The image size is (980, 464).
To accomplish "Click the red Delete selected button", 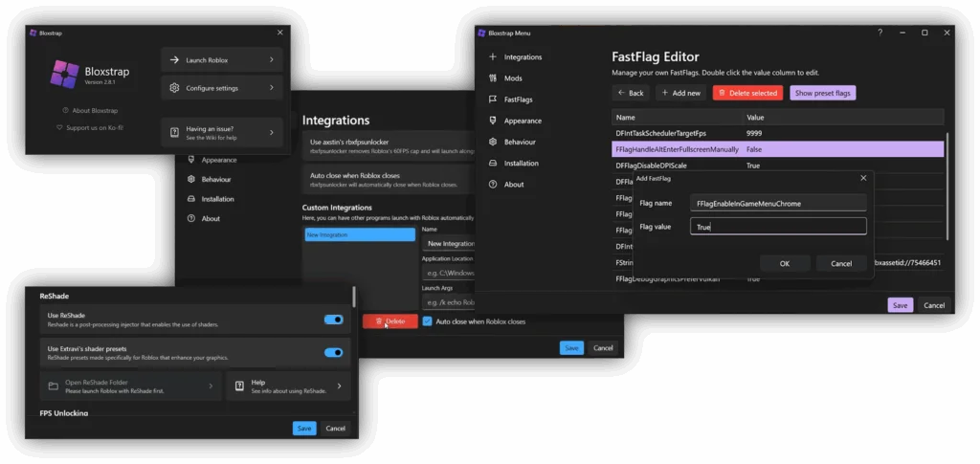I will [x=748, y=93].
